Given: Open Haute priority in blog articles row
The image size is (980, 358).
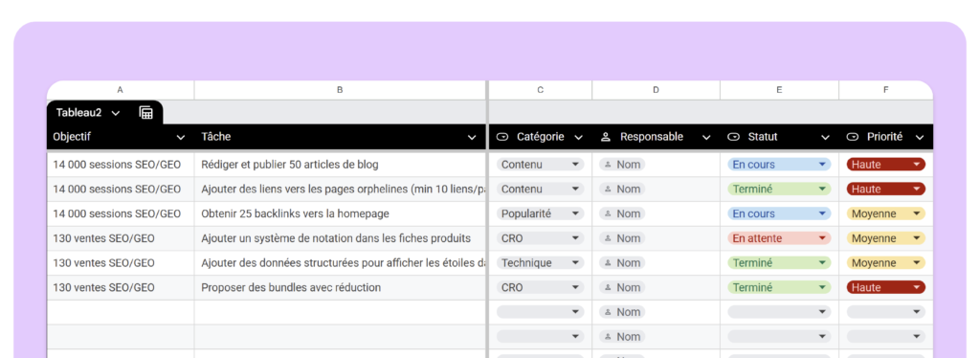Looking at the screenshot, I should tap(885, 165).
